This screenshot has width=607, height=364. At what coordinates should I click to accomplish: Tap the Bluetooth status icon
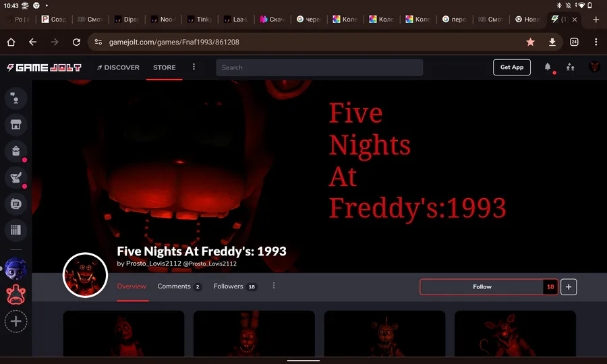pyautogui.click(x=559, y=5)
